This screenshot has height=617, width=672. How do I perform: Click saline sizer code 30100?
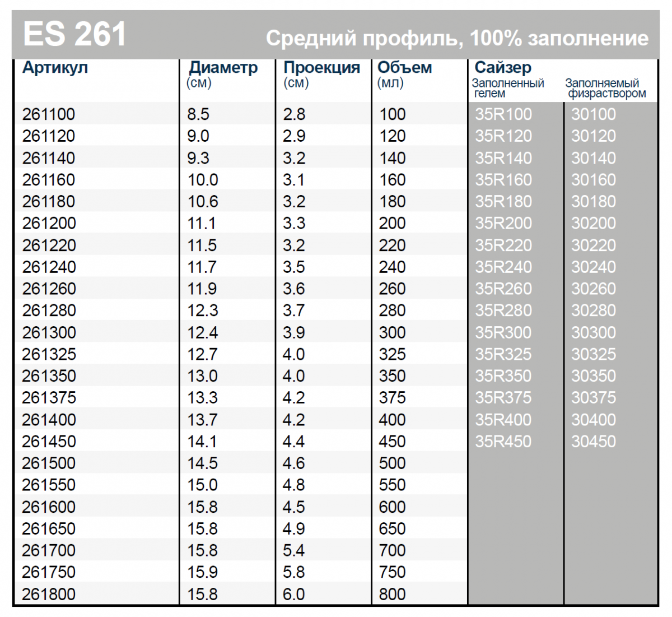(x=594, y=114)
